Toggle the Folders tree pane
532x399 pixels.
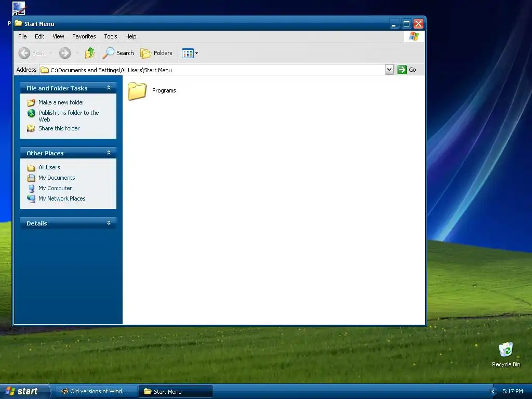(156, 53)
